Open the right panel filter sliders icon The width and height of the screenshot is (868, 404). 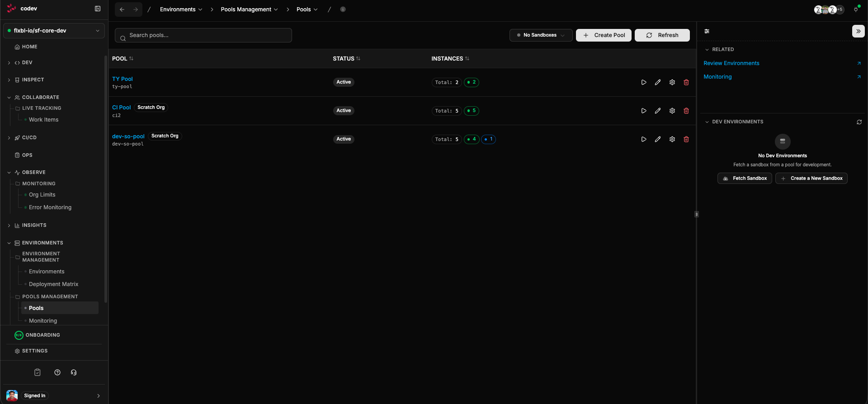pos(707,31)
